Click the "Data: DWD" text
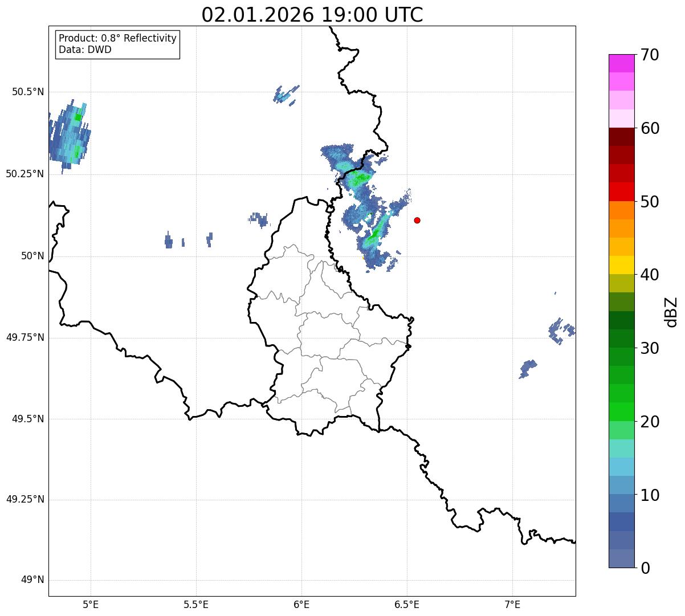This screenshot has height=616, width=685. pos(85,50)
